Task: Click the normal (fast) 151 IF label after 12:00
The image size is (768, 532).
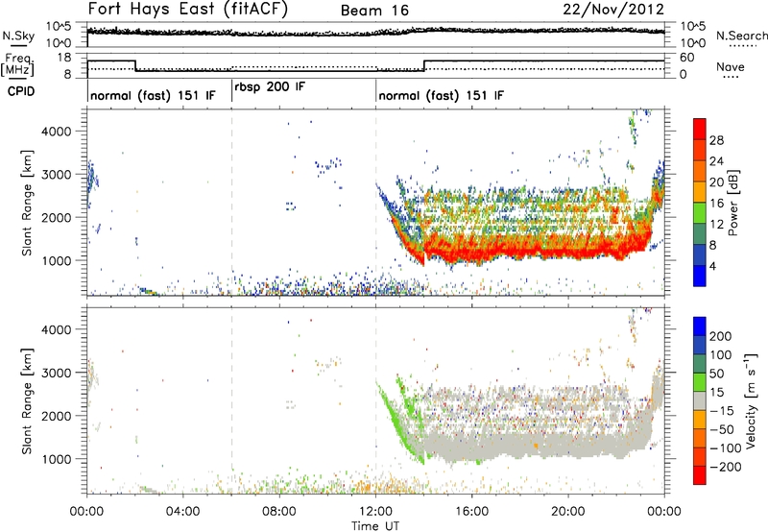Action: pos(441,95)
